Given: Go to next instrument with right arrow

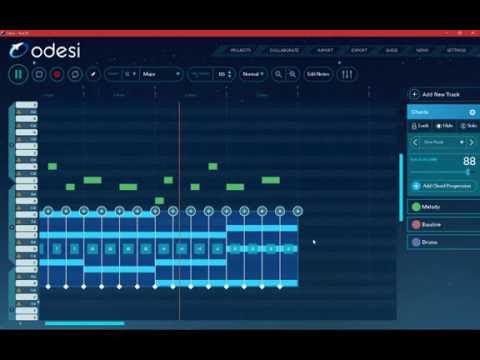Looking at the screenshot, I should point(471,142).
